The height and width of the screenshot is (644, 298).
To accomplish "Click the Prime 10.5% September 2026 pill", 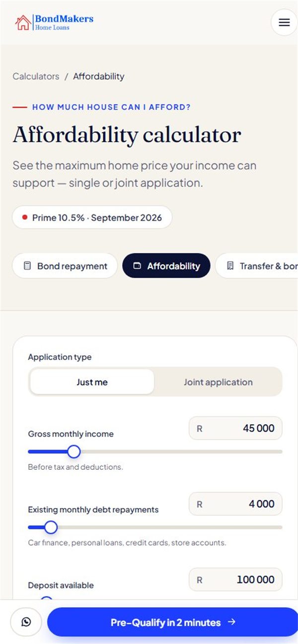I will 92,217.
